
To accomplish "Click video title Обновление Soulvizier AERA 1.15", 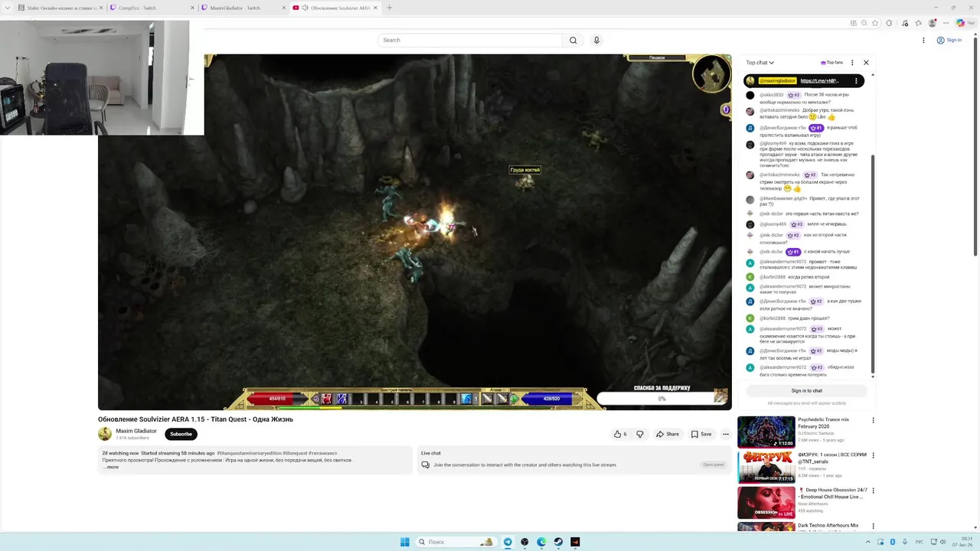I will [195, 419].
